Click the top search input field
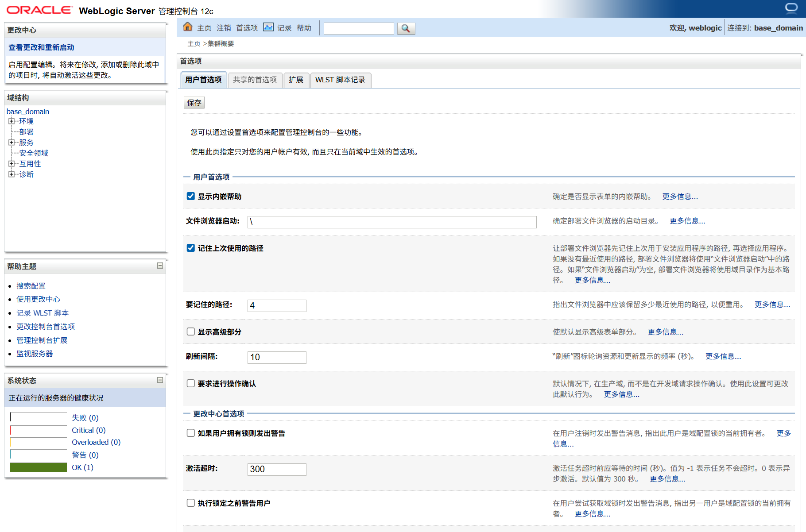The height and width of the screenshot is (532, 806). (359, 28)
